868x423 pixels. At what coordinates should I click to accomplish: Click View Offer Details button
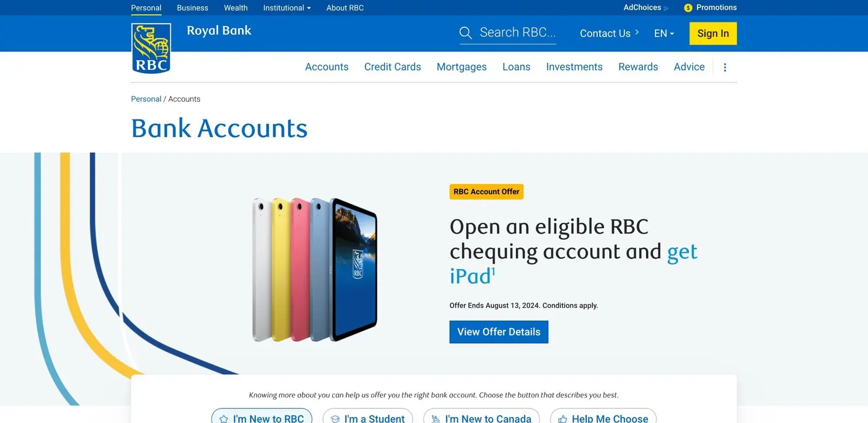499,332
